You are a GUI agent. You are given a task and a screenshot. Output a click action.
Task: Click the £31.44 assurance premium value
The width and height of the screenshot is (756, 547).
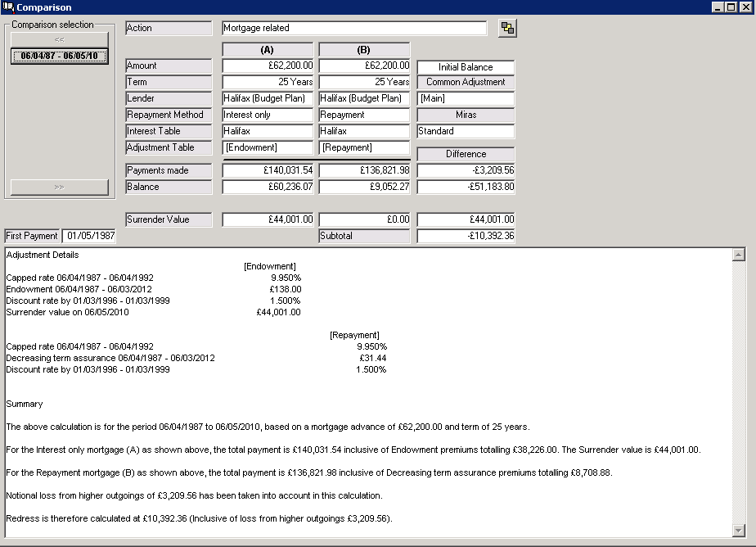[x=373, y=358]
